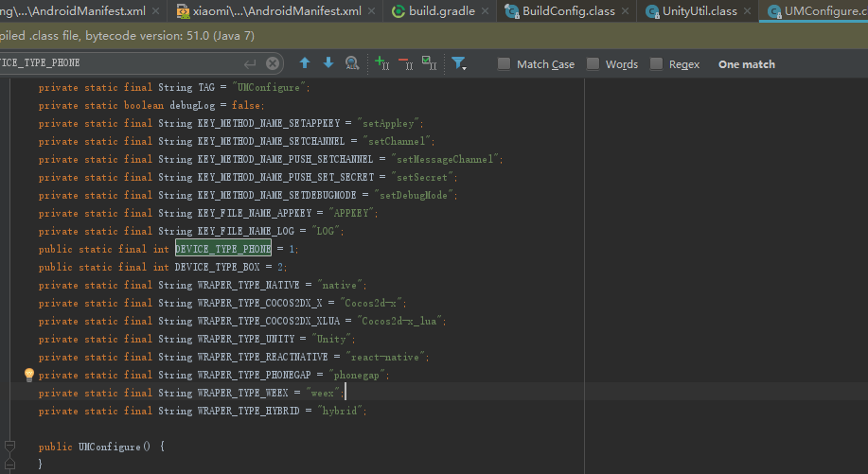Go to previous search occurrence arrow

[305, 63]
